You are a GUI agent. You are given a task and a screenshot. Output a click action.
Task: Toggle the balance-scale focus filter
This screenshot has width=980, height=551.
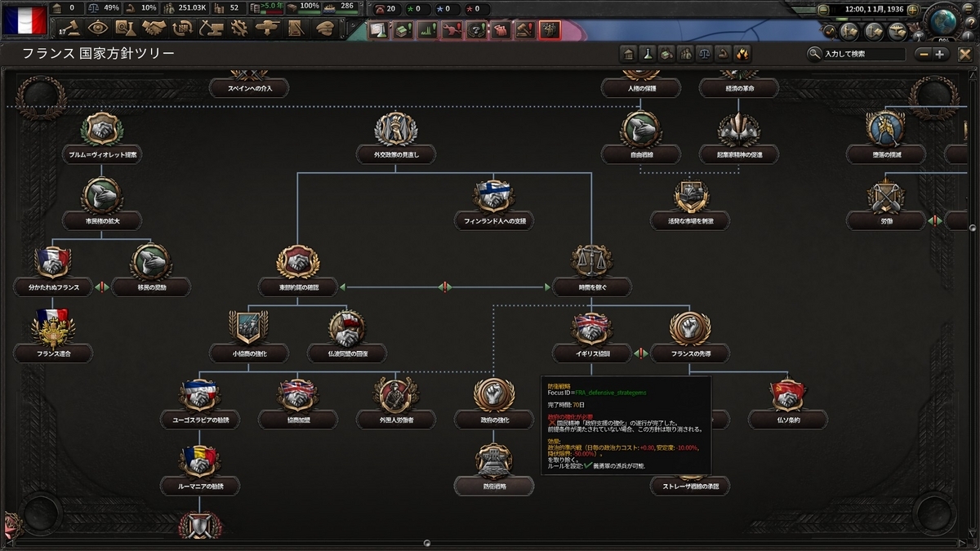click(x=705, y=55)
